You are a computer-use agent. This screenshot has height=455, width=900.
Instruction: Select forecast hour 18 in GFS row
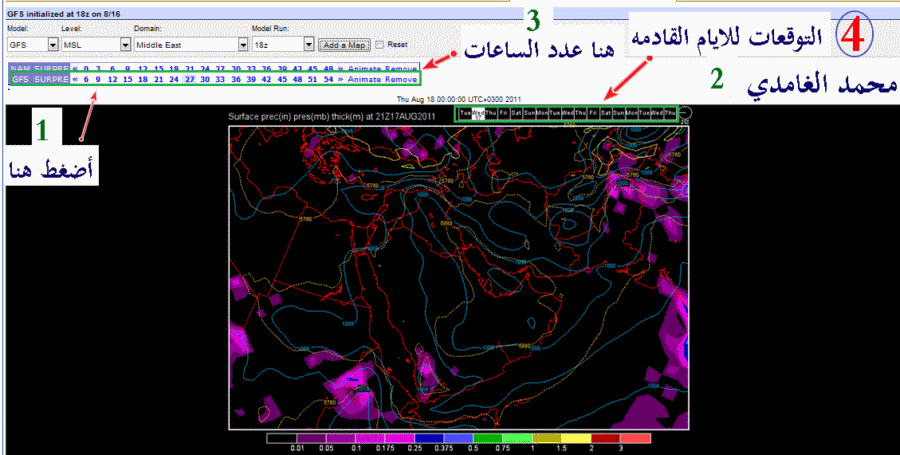[143, 79]
